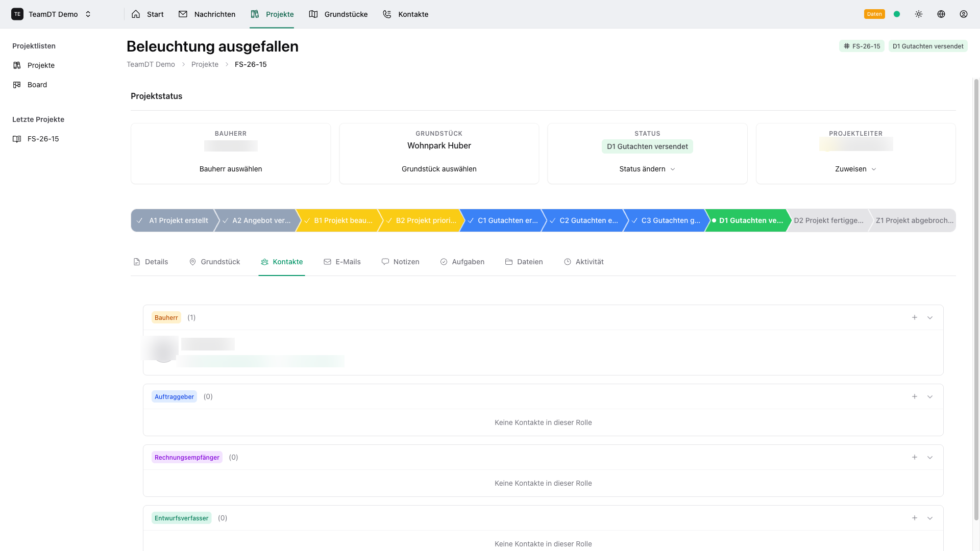
Task: Open the Aufgaben tab
Action: point(462,262)
